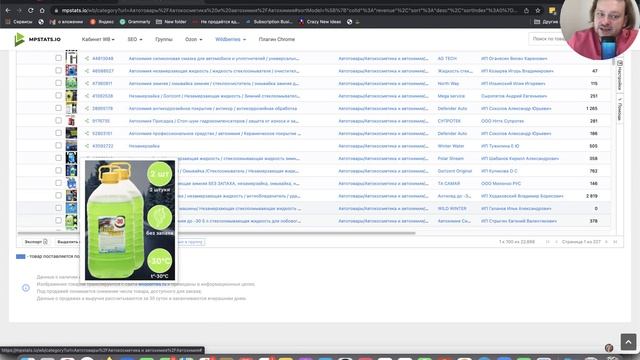The image size is (640, 360).
Task: Open the Незамерзайка product link
Action: [x=144, y=146]
